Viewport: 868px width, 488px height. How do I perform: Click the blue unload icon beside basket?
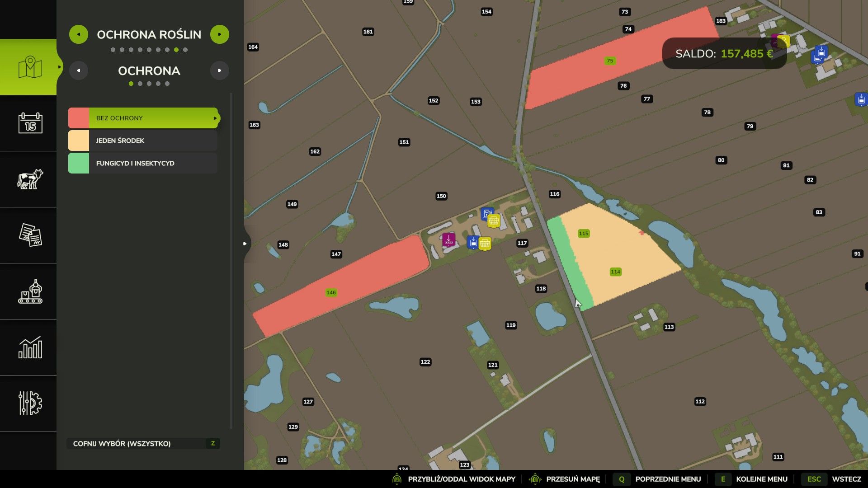coord(473,242)
